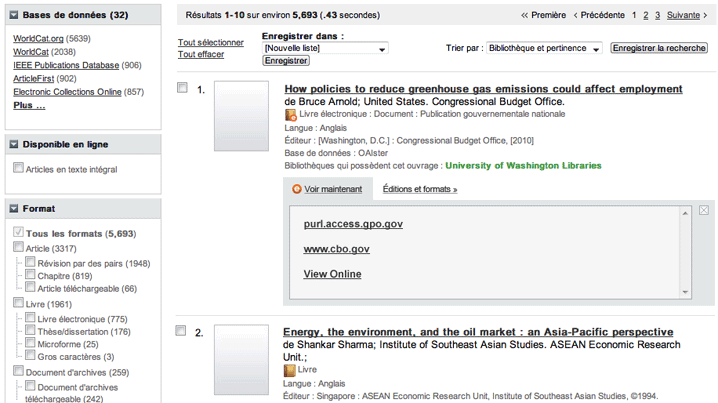Enable the Livre électronique format filter
This screenshot has height=403, width=718.
30,318
